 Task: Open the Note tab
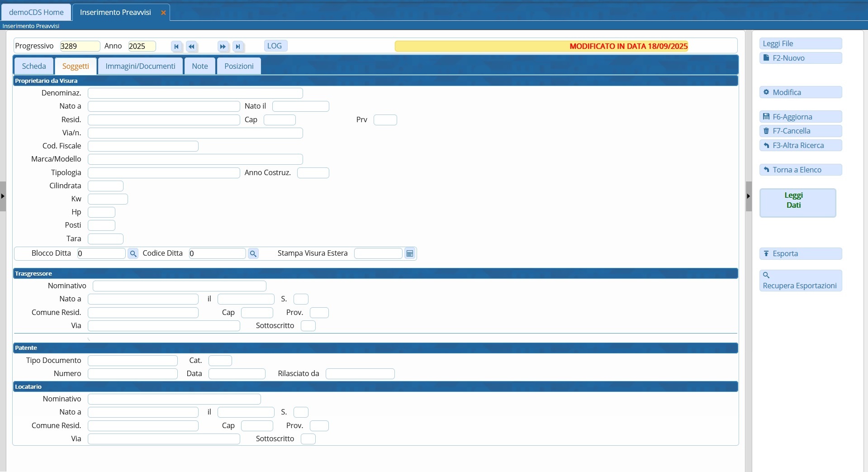pyautogui.click(x=200, y=66)
